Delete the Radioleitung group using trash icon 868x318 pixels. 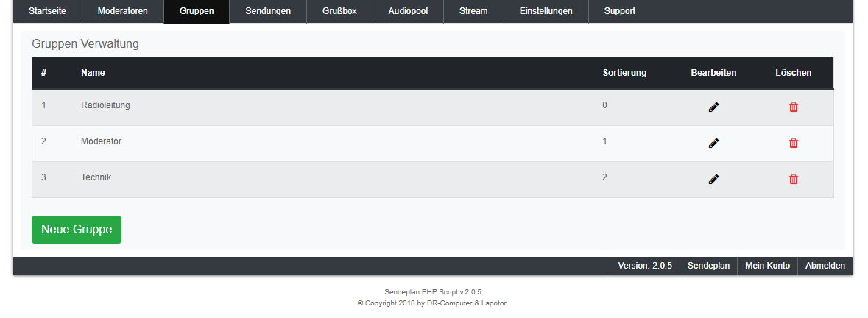(x=793, y=107)
